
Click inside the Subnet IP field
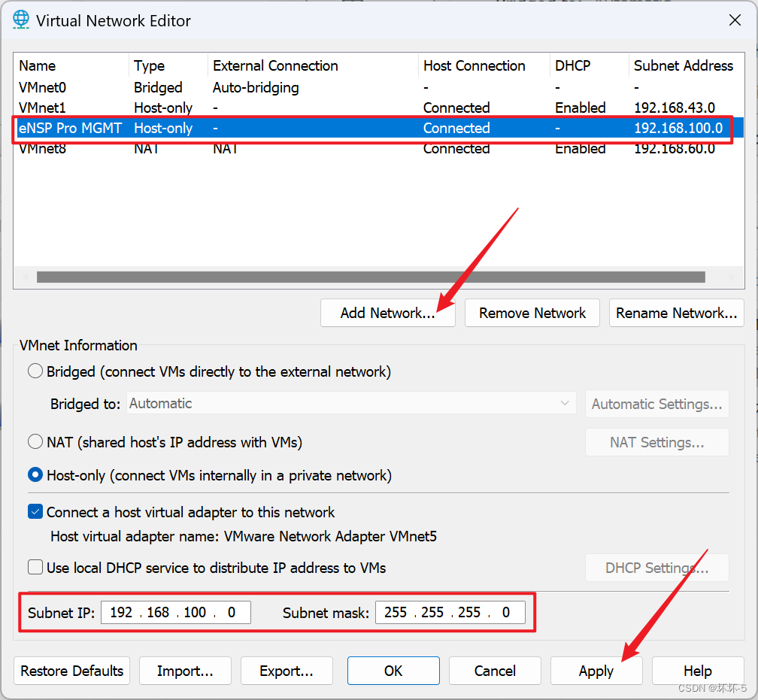[175, 612]
